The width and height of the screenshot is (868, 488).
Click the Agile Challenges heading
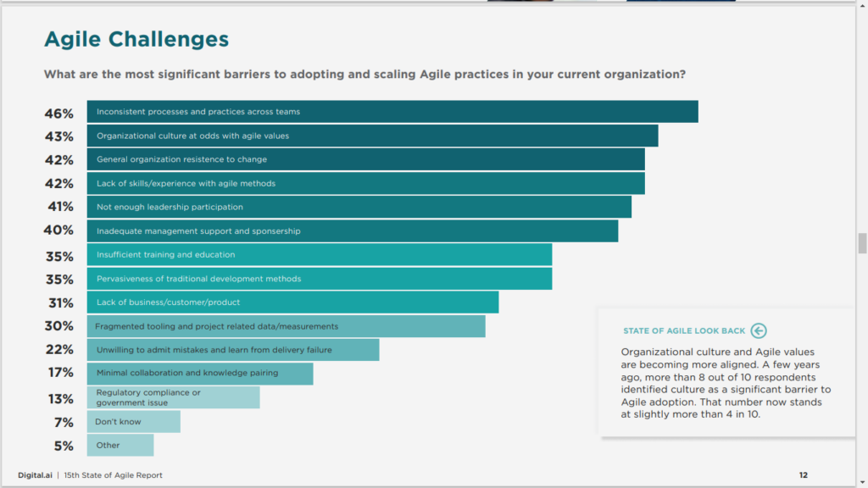tap(136, 39)
